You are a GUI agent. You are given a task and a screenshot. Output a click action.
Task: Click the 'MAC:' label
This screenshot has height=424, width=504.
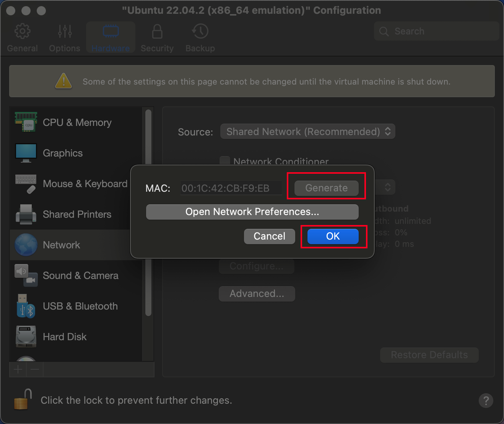[158, 188]
